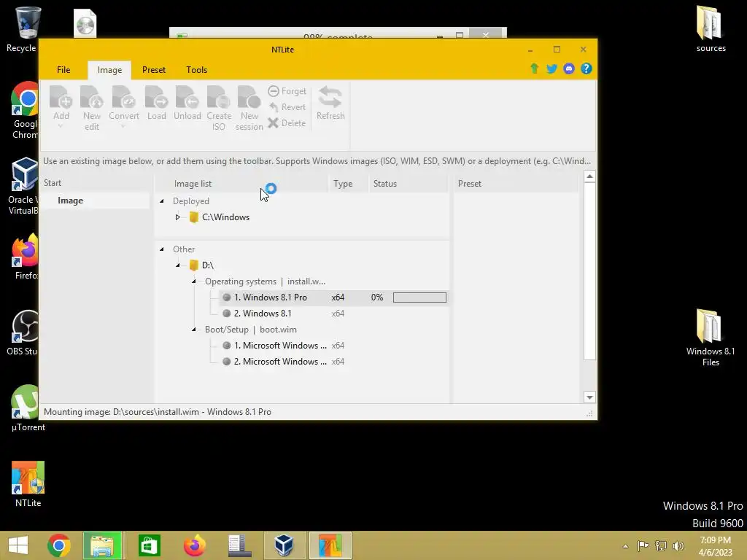Click the NTLite desktop shortcut

pyautogui.click(x=28, y=484)
